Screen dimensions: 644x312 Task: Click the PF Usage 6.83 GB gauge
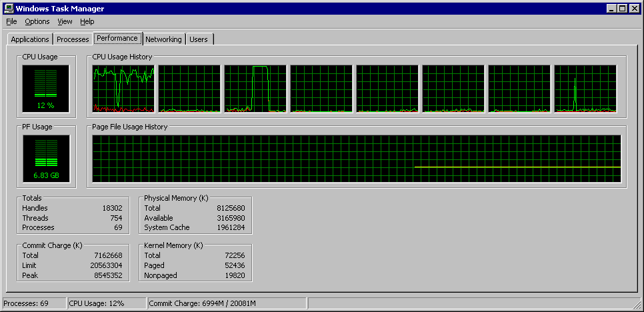[x=47, y=159]
